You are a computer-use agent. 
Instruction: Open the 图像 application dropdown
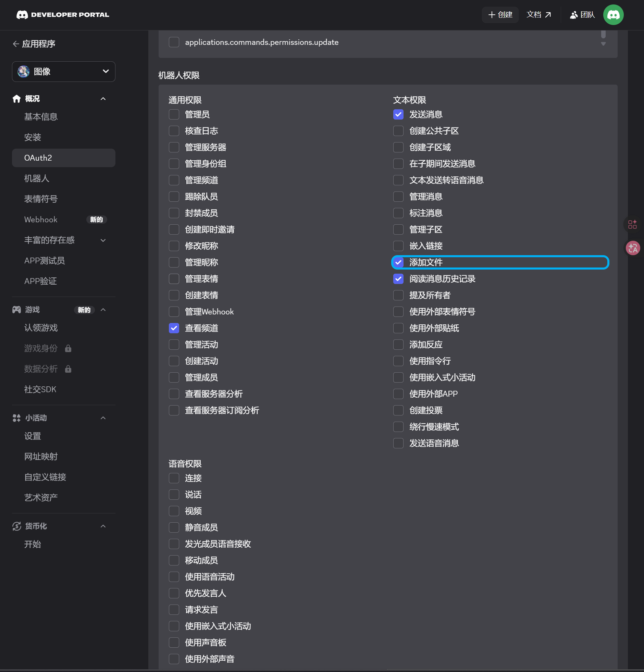coord(64,72)
